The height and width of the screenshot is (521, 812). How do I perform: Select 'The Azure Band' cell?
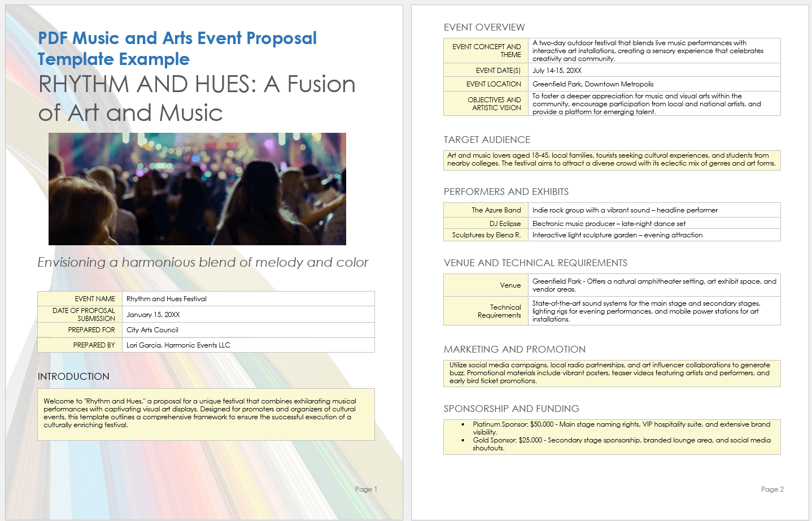click(486, 210)
